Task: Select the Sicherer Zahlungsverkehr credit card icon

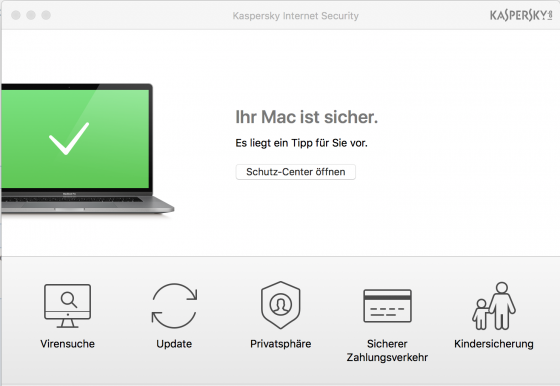Action: 388,306
